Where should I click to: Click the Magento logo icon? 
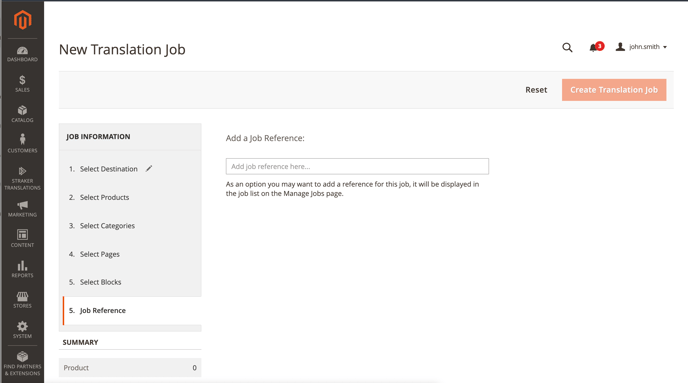pyautogui.click(x=22, y=20)
